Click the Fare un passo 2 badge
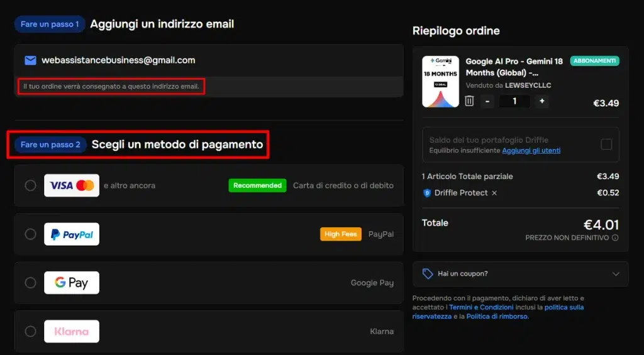 50,145
